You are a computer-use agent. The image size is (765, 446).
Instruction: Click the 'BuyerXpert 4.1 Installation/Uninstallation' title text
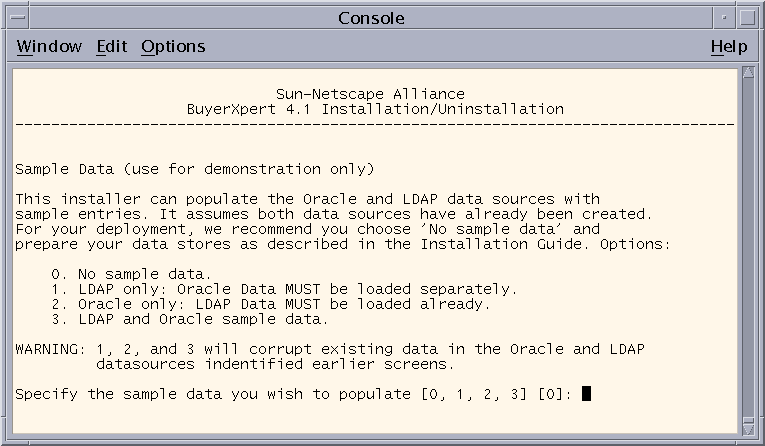(x=375, y=109)
